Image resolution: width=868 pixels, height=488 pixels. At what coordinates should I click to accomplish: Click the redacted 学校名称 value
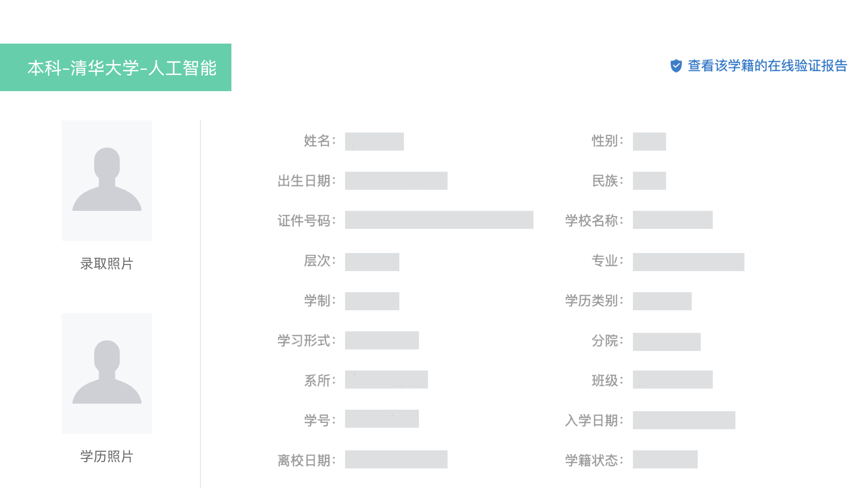click(x=672, y=220)
